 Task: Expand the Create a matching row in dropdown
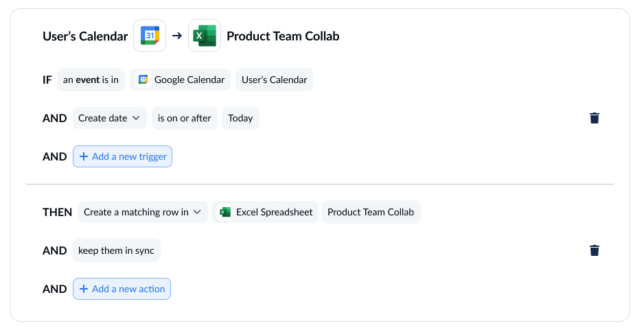tap(143, 212)
